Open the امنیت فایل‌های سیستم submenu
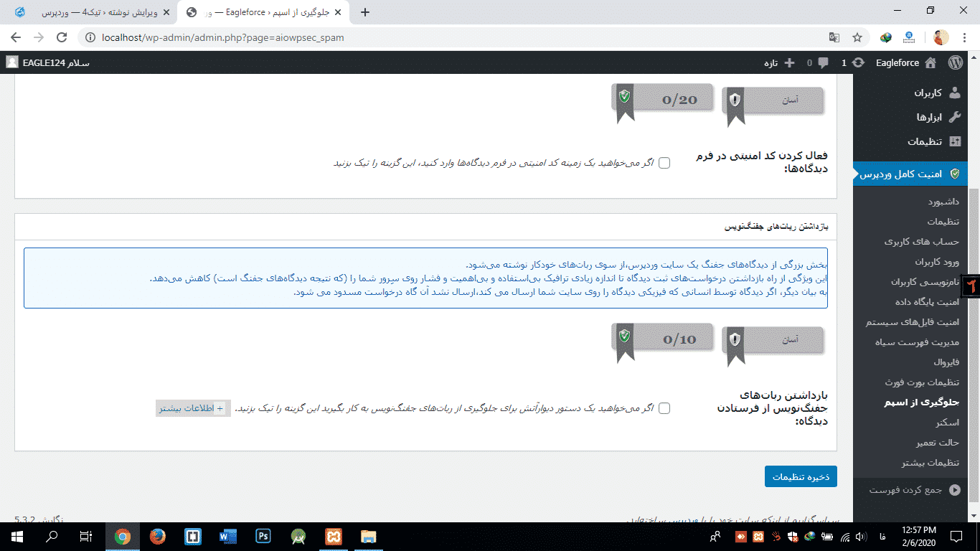 click(x=913, y=322)
